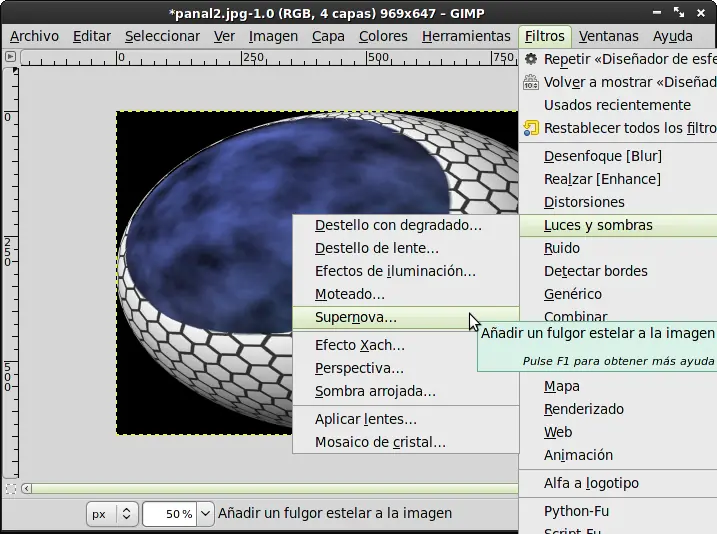Click the px unit stepper arrows

point(127,514)
